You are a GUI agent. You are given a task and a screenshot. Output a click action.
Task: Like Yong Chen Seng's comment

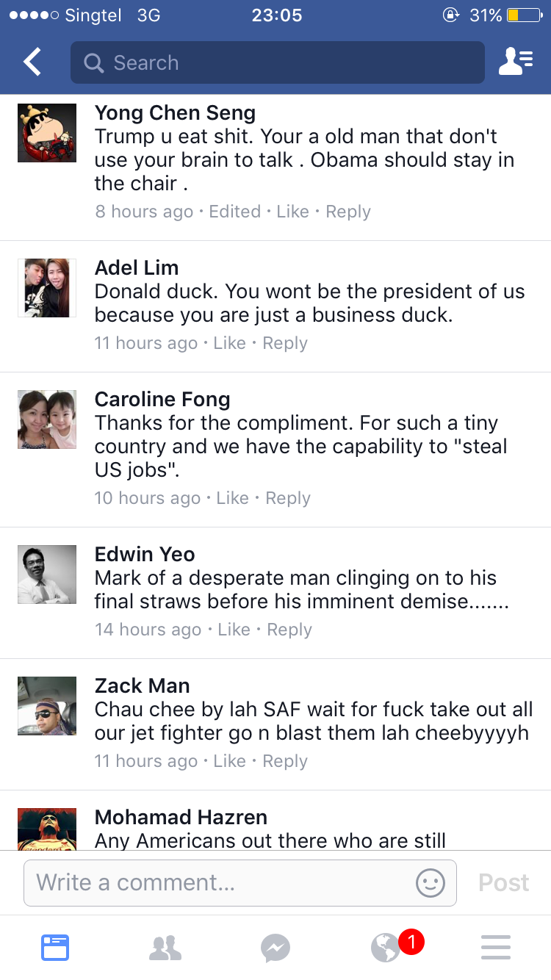pyautogui.click(x=292, y=212)
